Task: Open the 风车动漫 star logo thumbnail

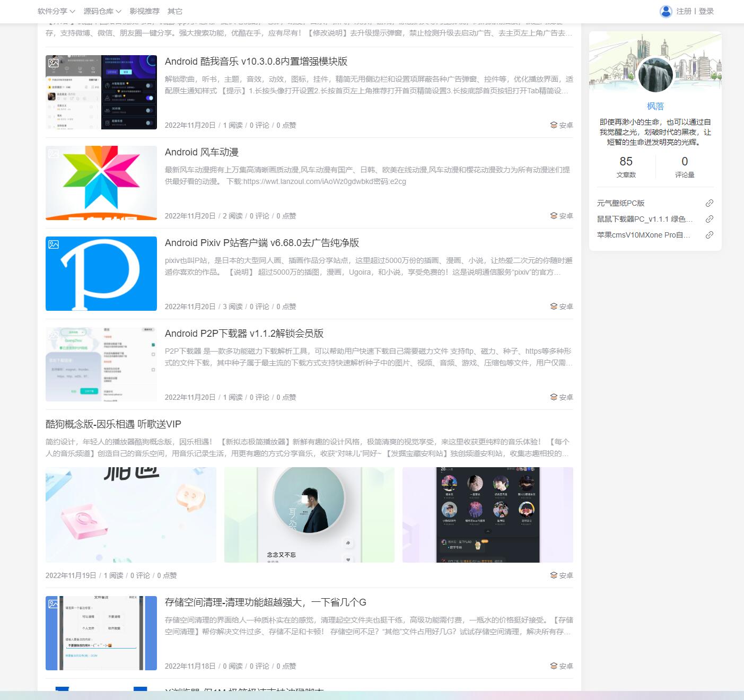Action: (x=101, y=183)
